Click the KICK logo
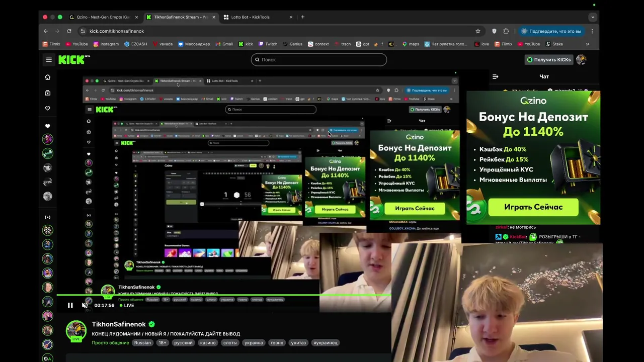The image size is (644, 362). point(74,60)
